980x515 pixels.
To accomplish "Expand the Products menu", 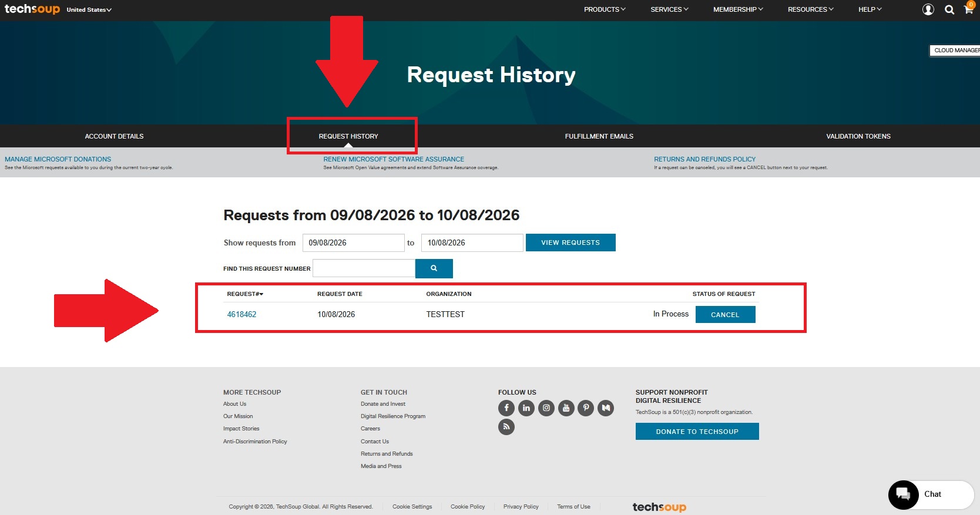I will (x=605, y=9).
